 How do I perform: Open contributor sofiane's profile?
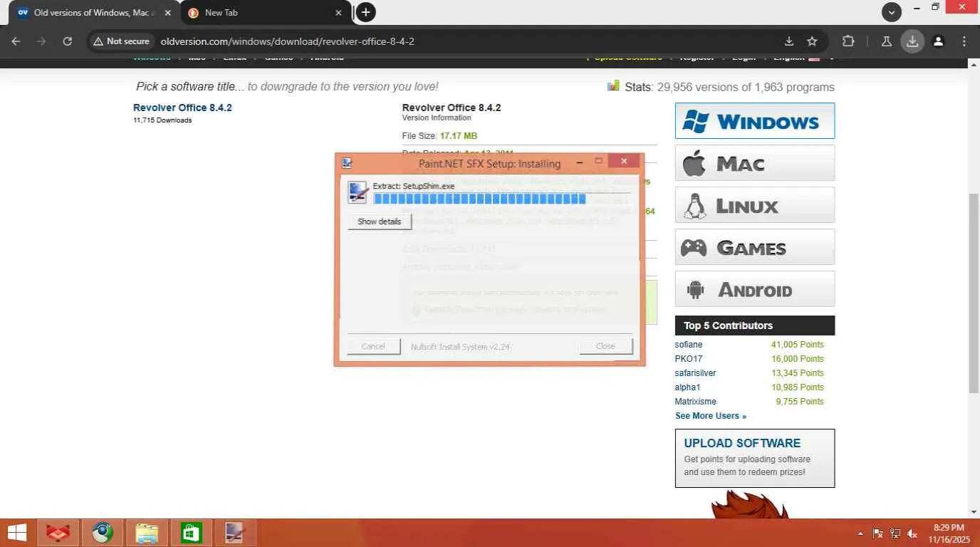[x=689, y=345]
